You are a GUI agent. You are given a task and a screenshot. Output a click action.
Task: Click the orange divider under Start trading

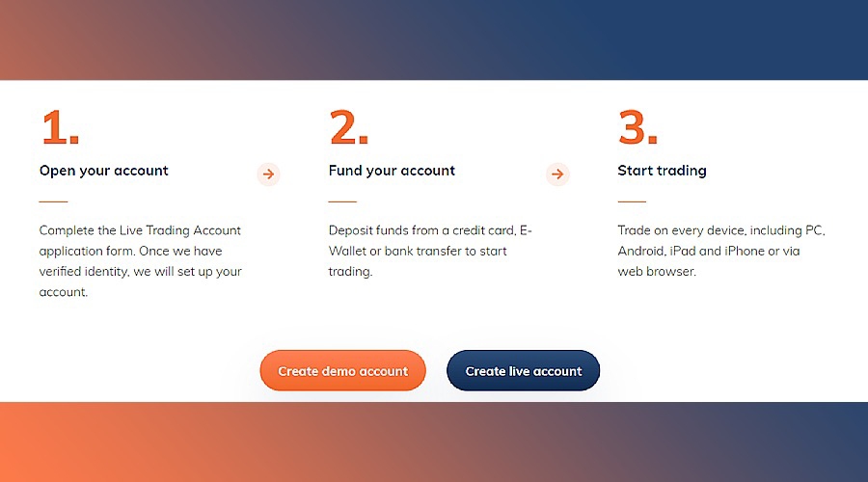pos(632,201)
